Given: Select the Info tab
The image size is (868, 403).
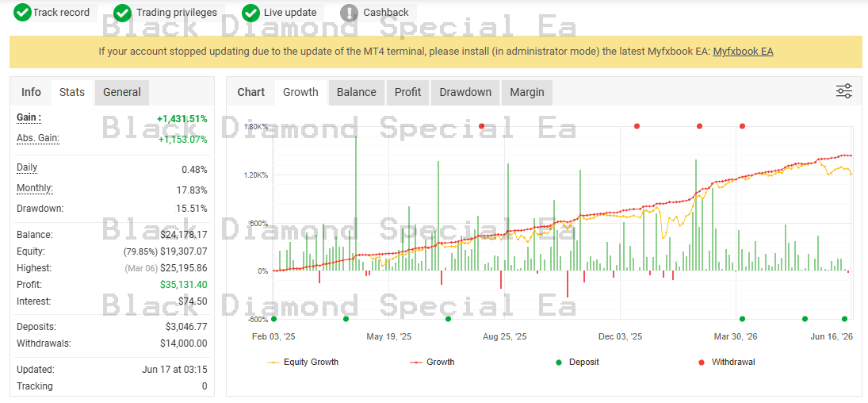Looking at the screenshot, I should (31, 92).
